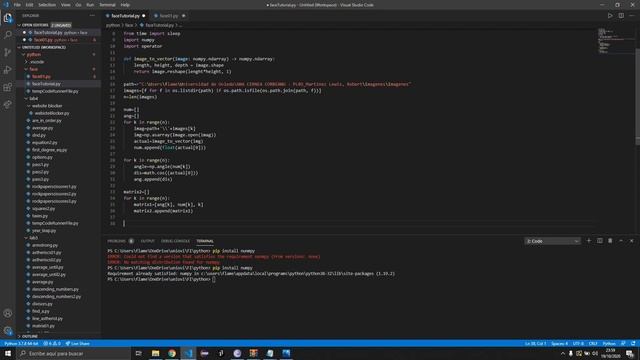The height and width of the screenshot is (360, 640).
Task: Click errors and warnings status bar indicator
Action: click(52, 344)
